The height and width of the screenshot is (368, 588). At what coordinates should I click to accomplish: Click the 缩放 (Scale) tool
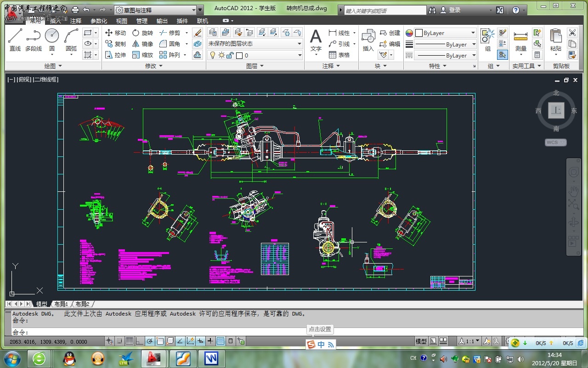pyautogui.click(x=142, y=55)
